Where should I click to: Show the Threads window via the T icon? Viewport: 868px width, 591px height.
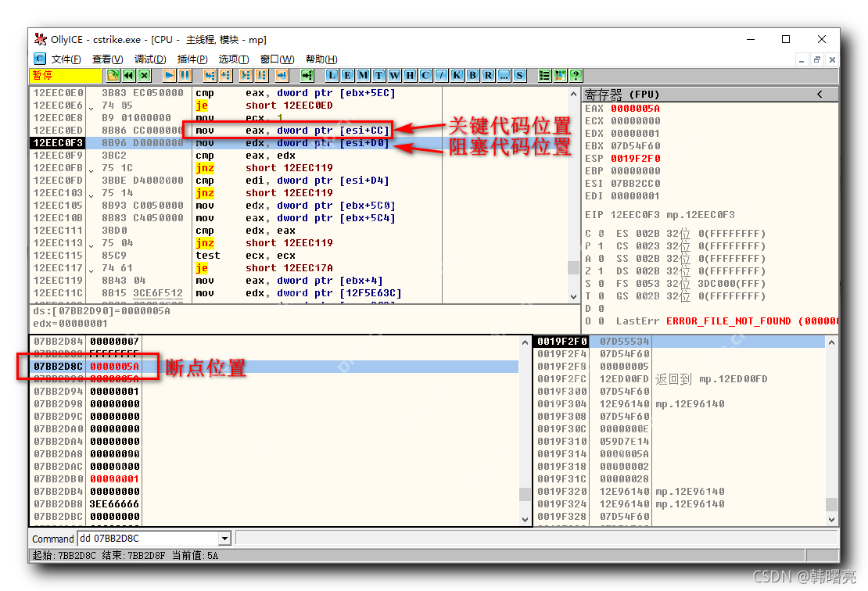[379, 75]
